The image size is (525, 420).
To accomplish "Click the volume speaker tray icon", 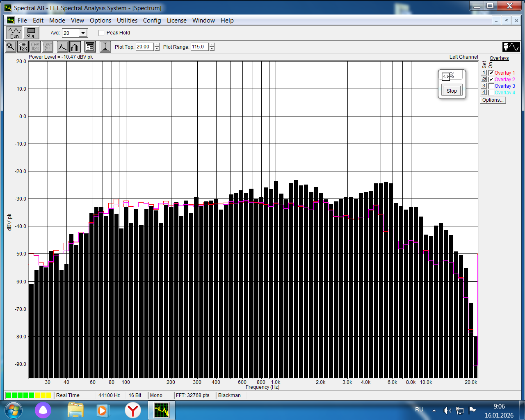I will pos(447,410).
